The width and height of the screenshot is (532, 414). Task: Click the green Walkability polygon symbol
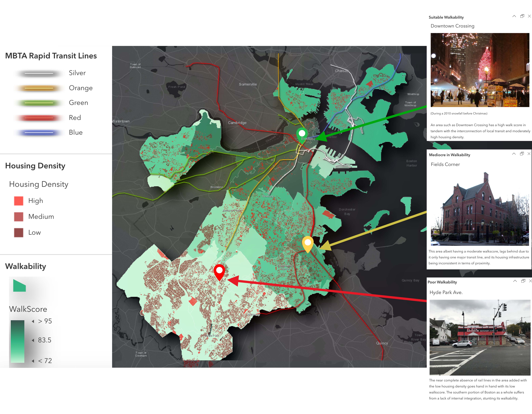(x=20, y=286)
